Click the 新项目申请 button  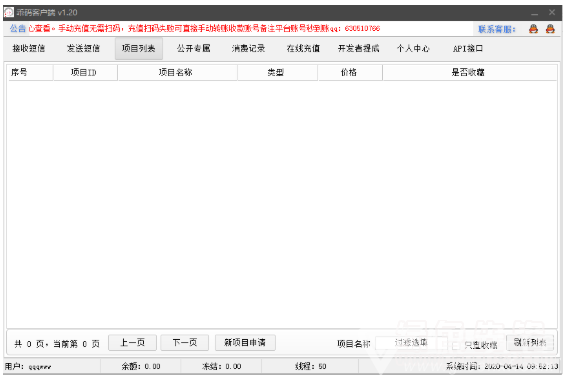coord(245,343)
